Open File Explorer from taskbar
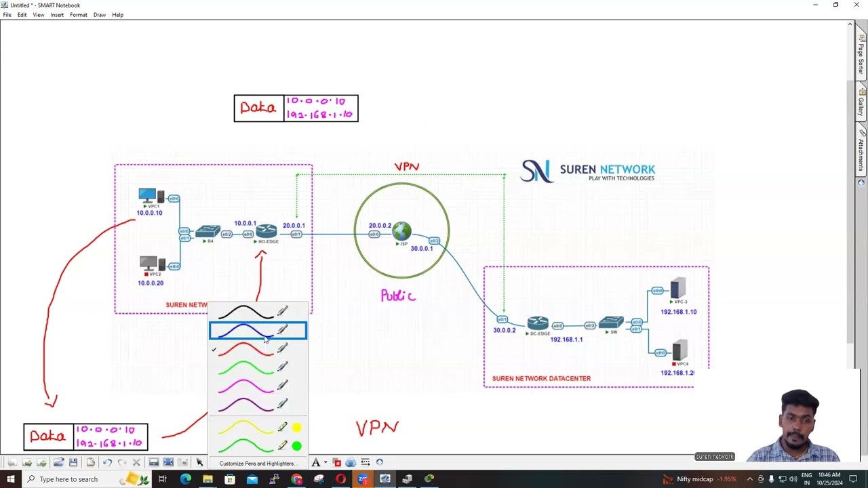The width and height of the screenshot is (868, 488). (208, 479)
